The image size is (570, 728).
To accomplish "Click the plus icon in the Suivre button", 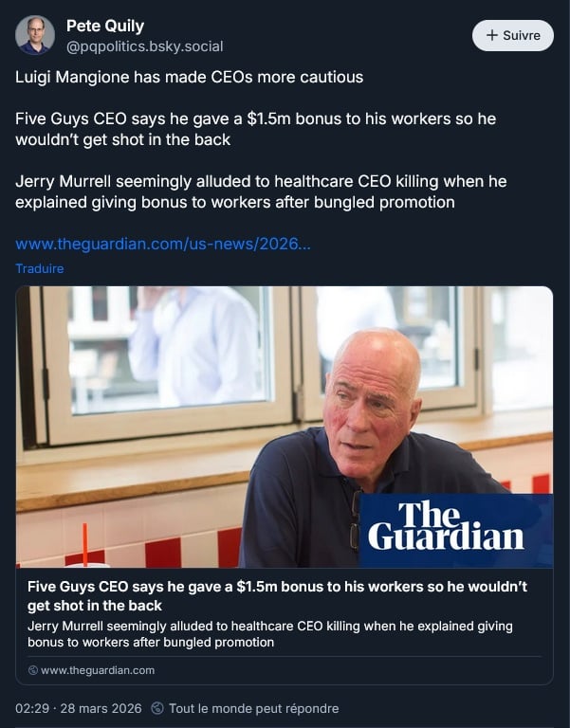I will 491,36.
